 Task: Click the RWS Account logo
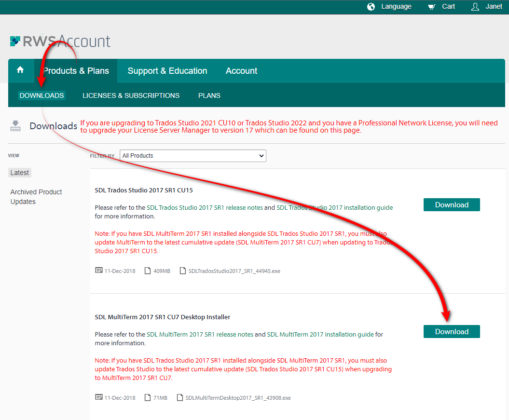click(60, 41)
